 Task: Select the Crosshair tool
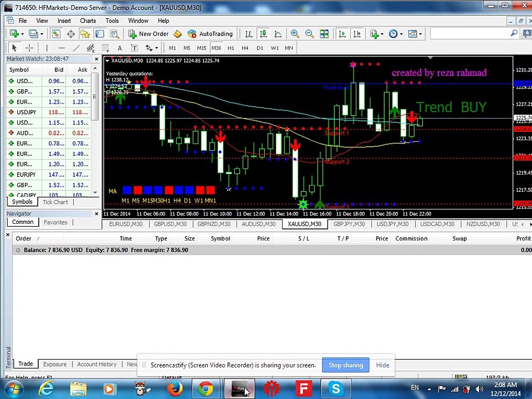pyautogui.click(x=29, y=48)
